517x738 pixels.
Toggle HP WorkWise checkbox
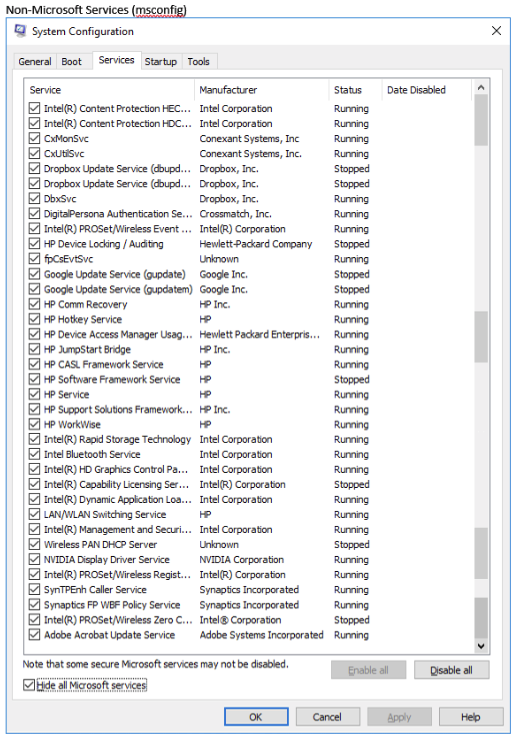(34, 425)
